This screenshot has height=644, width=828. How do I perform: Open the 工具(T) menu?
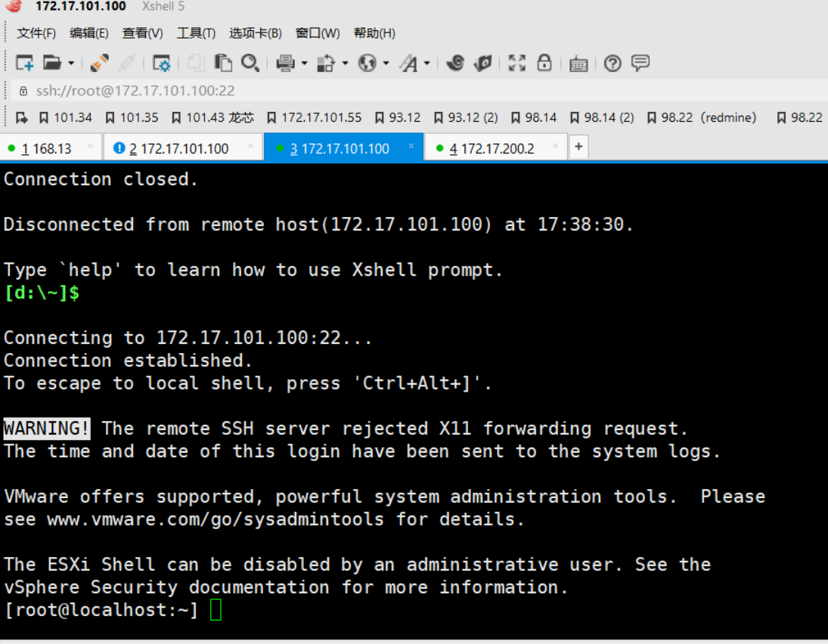coord(196,33)
